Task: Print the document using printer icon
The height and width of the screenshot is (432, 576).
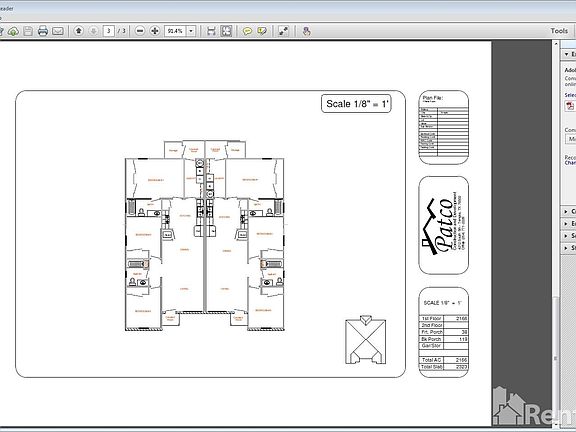Action: (43, 31)
